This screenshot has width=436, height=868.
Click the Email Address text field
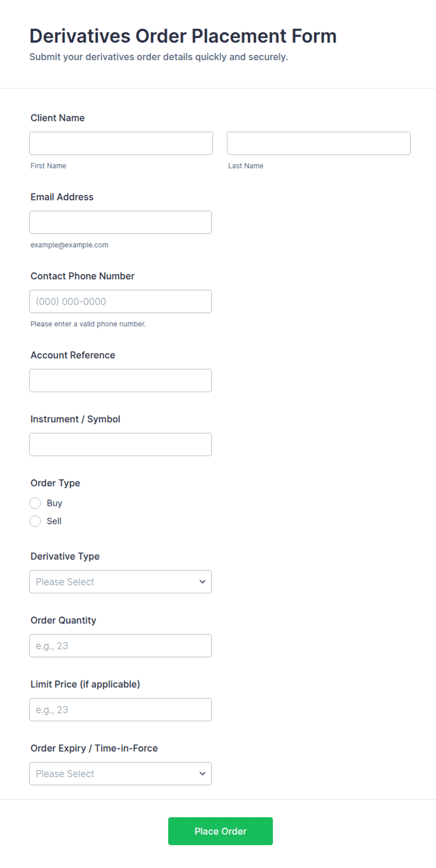point(120,222)
